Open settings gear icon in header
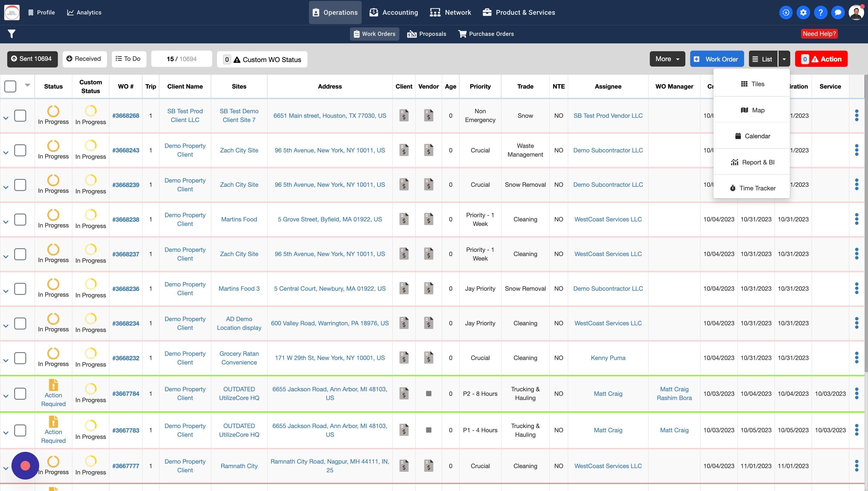This screenshot has width=868, height=491. pos(803,12)
